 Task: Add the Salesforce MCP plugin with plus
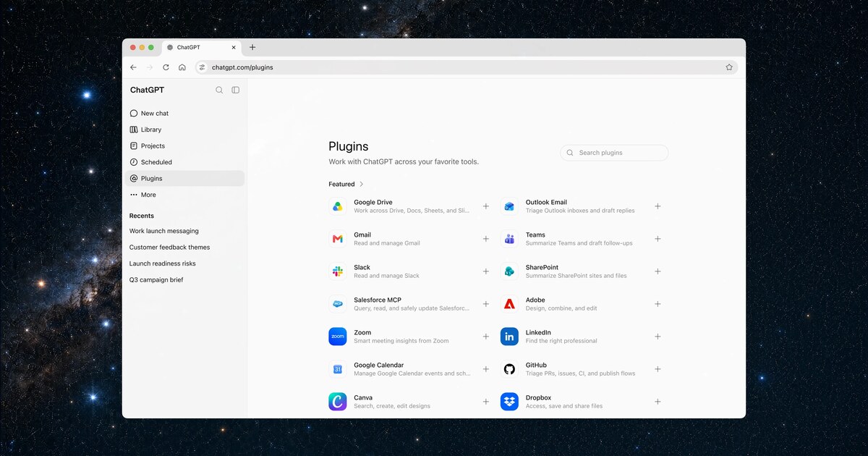click(486, 304)
